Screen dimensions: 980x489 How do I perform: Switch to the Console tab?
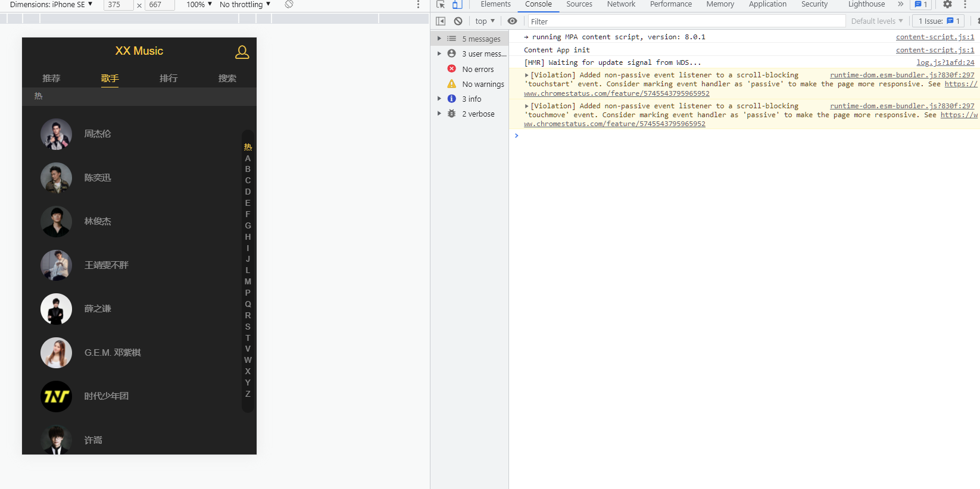click(538, 4)
